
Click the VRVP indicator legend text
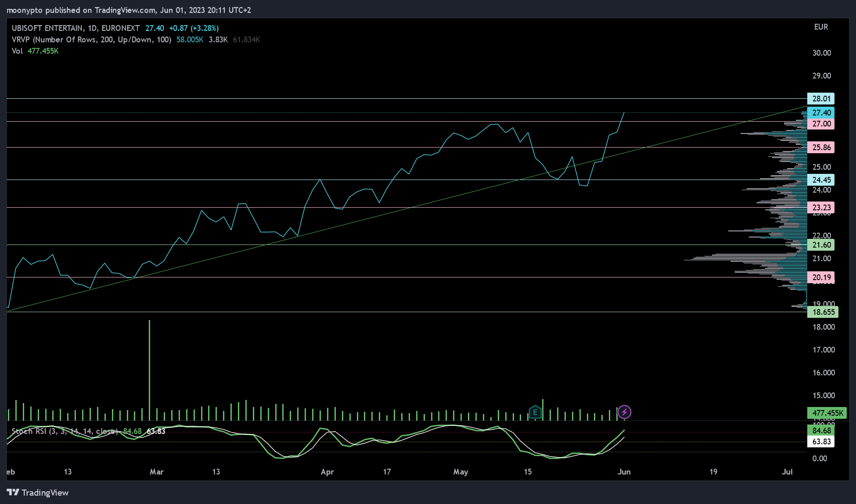click(x=91, y=40)
